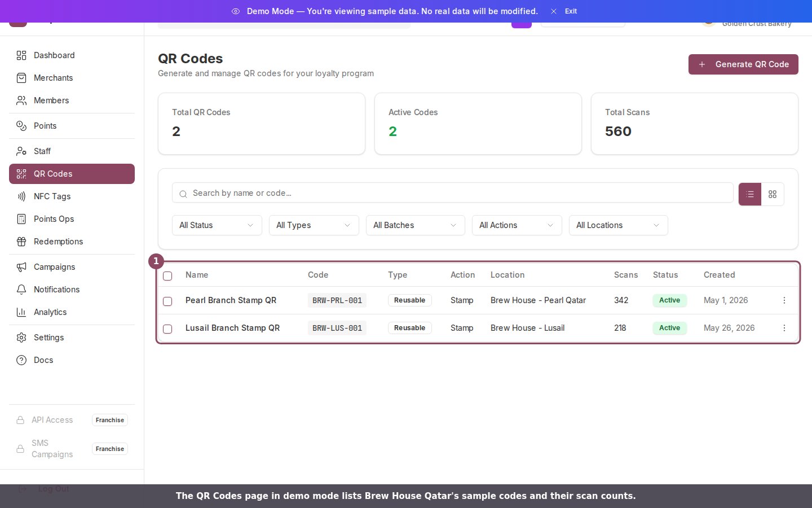The width and height of the screenshot is (812, 508).
Task: Switch to list view layout
Action: [x=750, y=194]
